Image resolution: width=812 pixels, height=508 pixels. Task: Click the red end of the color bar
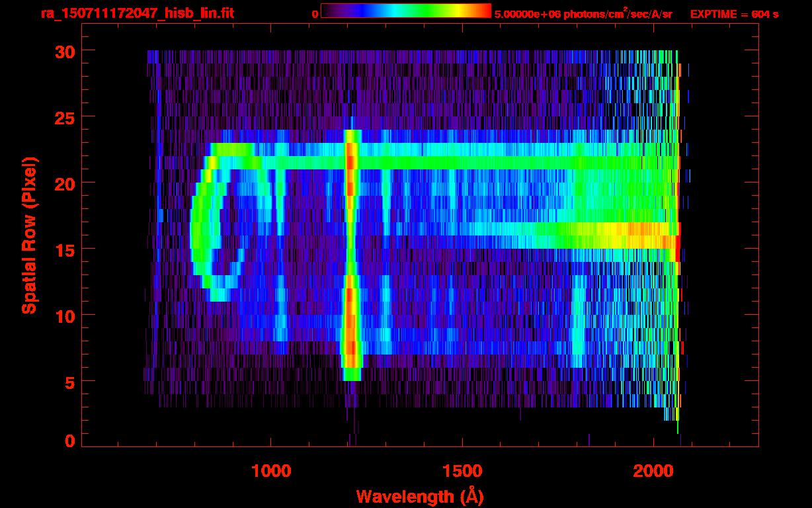tap(483, 11)
